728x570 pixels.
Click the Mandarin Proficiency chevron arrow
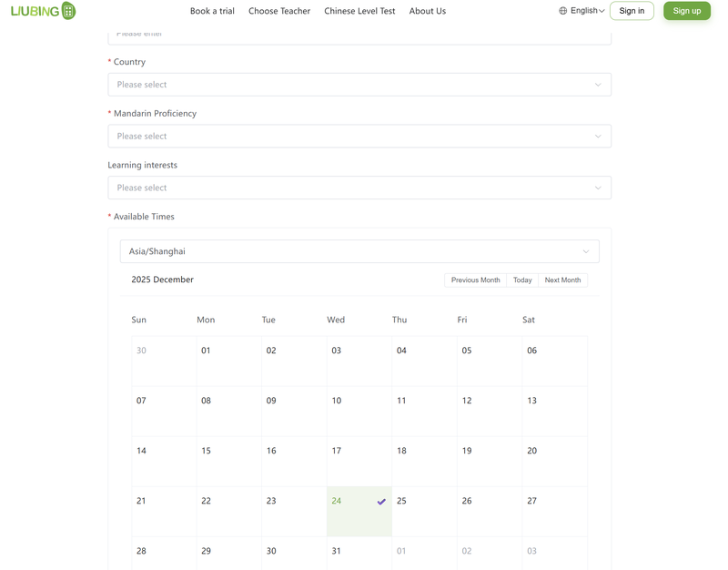[598, 137]
